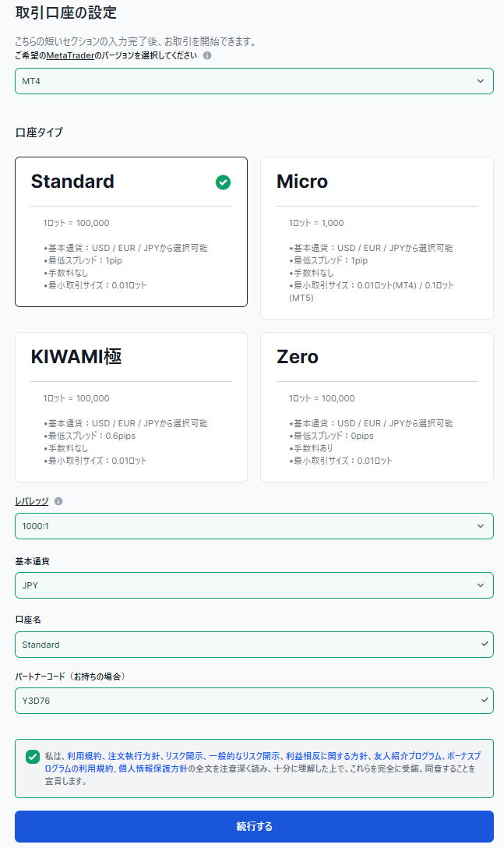
Task: Open the 注文執行方針 link
Action: pyautogui.click(x=133, y=756)
